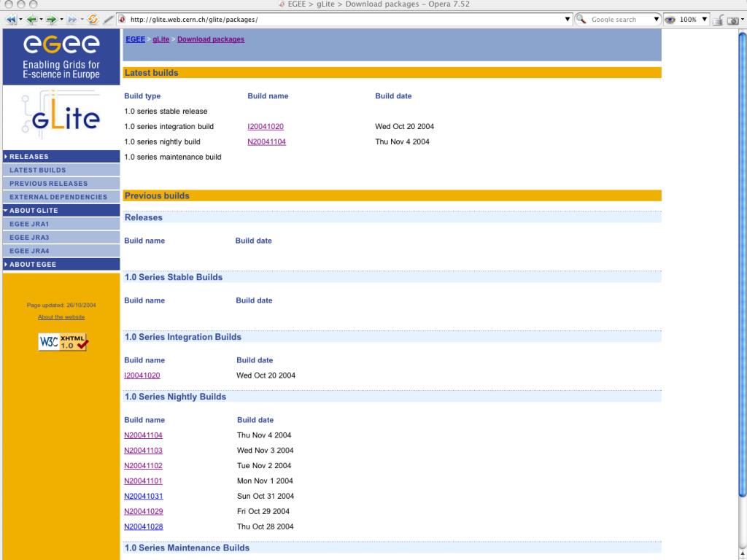This screenshot has width=747, height=560.
Task: Click the EGEE logo in the sidebar
Action: pyautogui.click(x=61, y=57)
